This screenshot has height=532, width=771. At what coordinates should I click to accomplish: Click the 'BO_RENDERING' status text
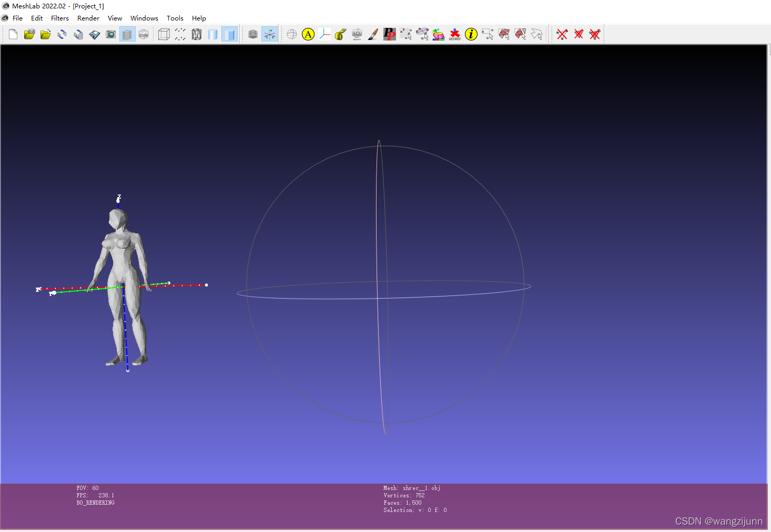96,503
